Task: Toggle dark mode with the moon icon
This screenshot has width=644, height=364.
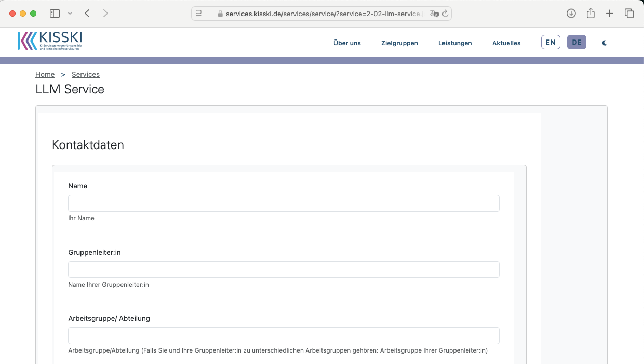Action: click(x=605, y=43)
